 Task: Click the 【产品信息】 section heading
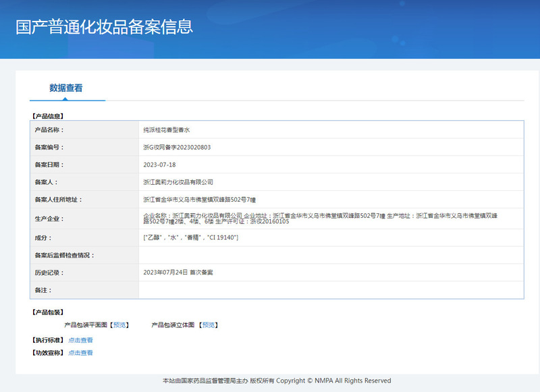pyautogui.click(x=47, y=116)
